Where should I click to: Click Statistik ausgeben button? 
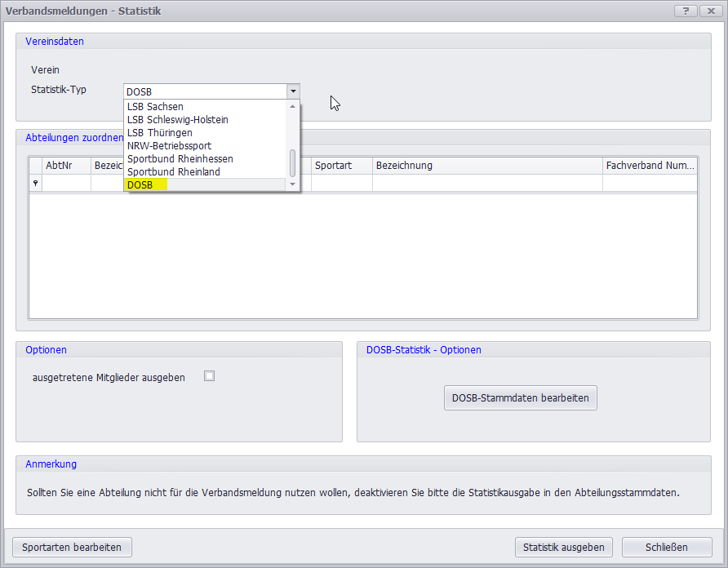point(563,547)
